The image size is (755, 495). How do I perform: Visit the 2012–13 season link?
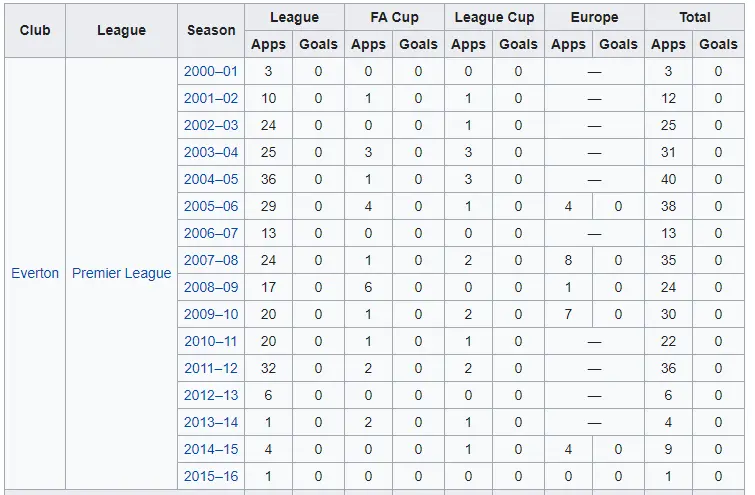211,396
